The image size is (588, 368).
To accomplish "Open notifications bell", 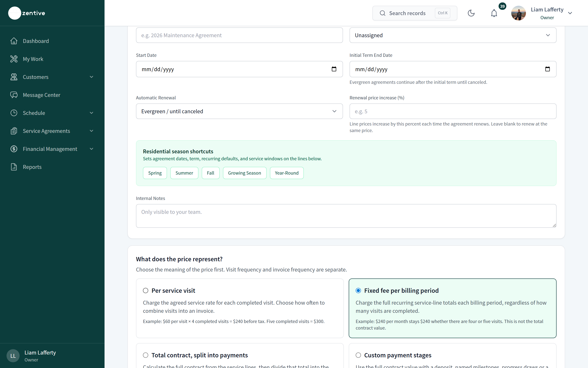I will click(x=494, y=13).
